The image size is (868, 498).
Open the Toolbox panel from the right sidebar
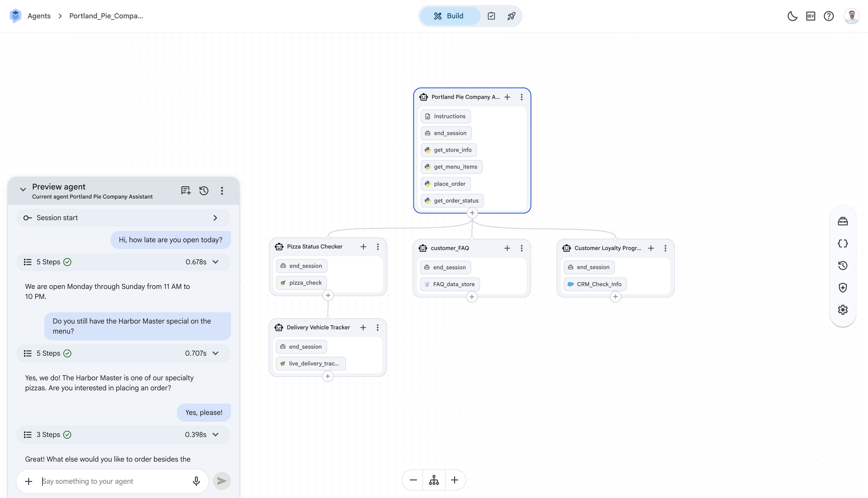tap(843, 221)
